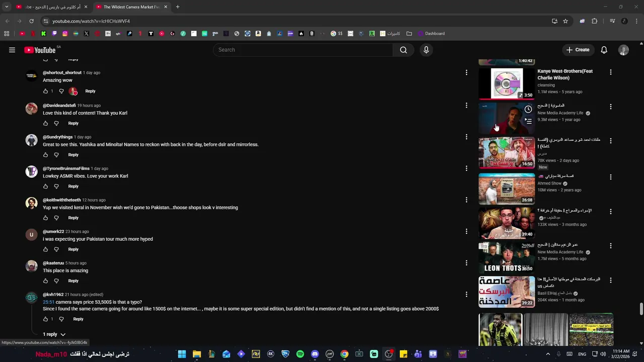Reply to the "Amazing wow" comment
644x362 pixels.
[90, 91]
